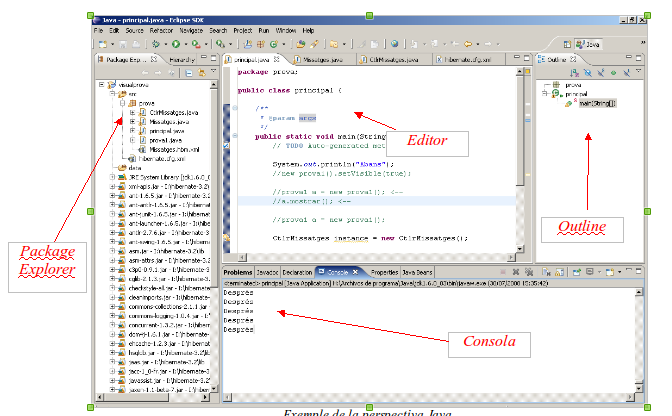The image size is (672, 416).
Task: Click the New Java Project icon
Action: (x=248, y=44)
